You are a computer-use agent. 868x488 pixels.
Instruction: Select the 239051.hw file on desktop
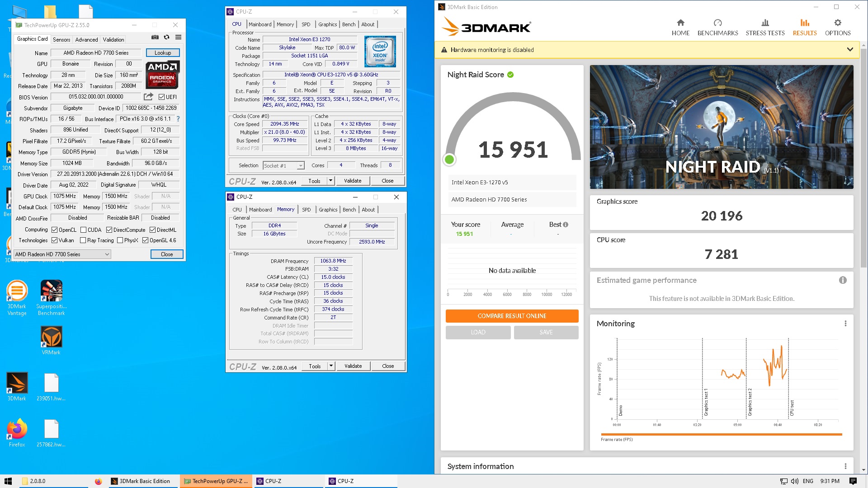[51, 387]
